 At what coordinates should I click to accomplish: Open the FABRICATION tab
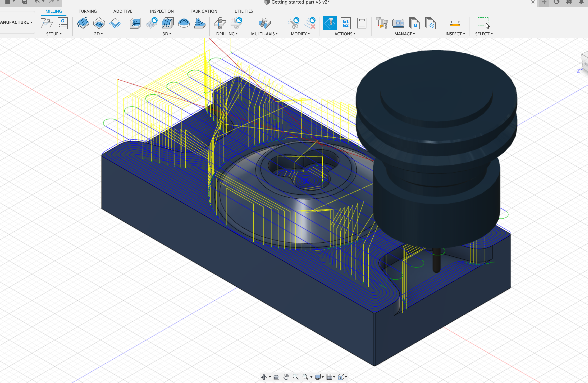pyautogui.click(x=204, y=11)
